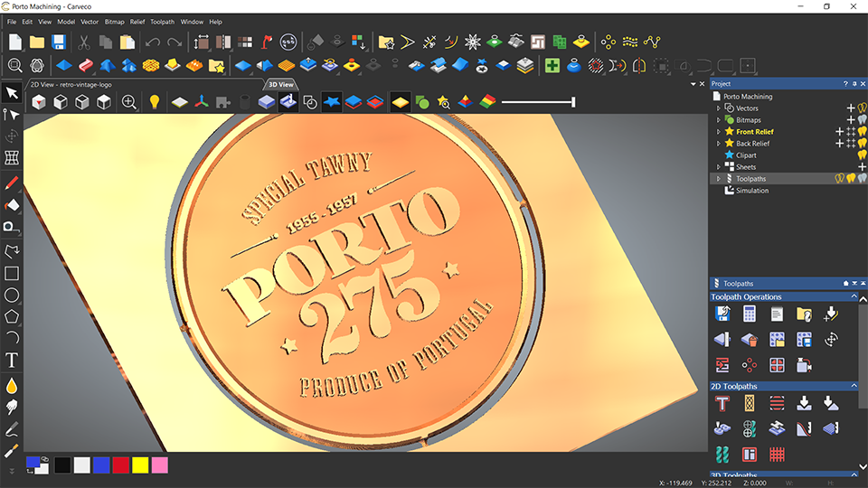
Task: Click the 3D view detail slider handle
Action: click(x=573, y=102)
